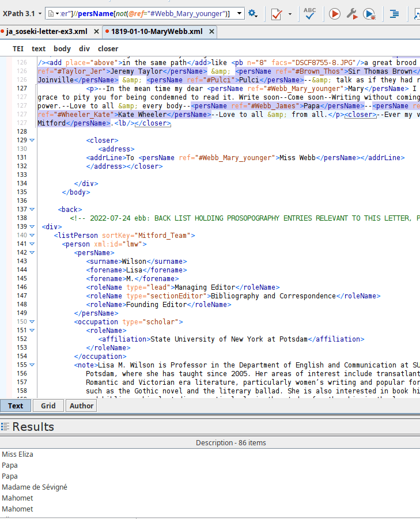420x519 pixels.
Task: Expand the XPath history dropdown arrow
Action: point(239,14)
